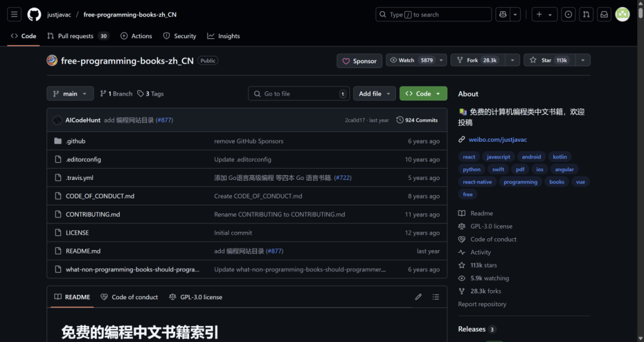
Task: Open the user avatar menu
Action: 622,14
